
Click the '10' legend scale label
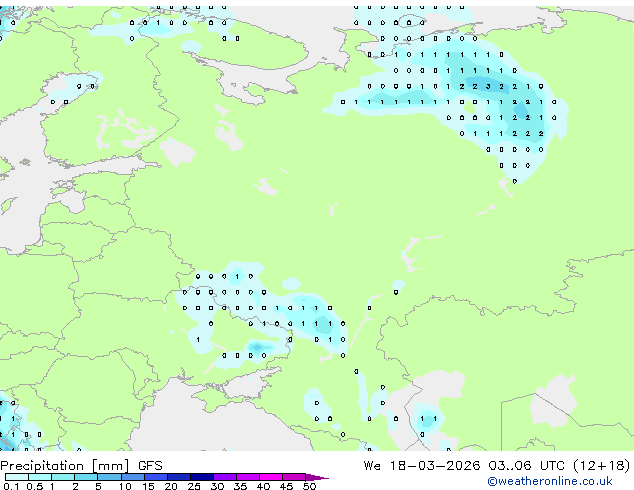[x=125, y=486]
